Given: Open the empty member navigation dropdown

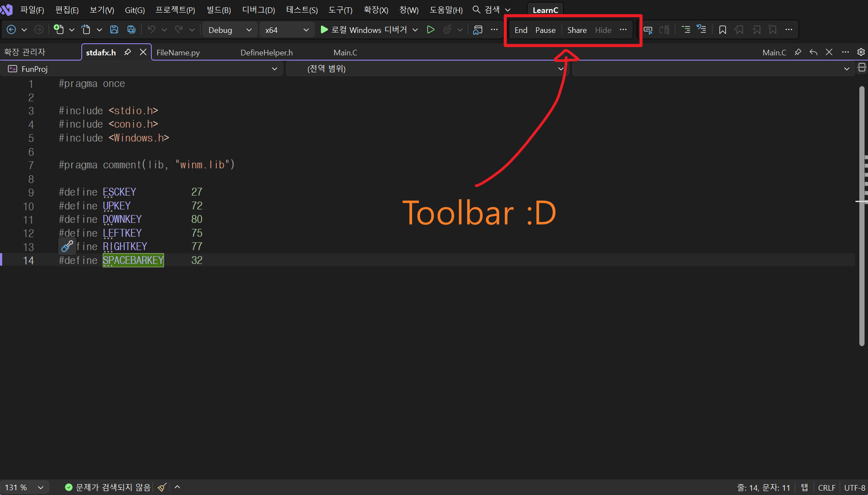Looking at the screenshot, I should pyautogui.click(x=714, y=69).
